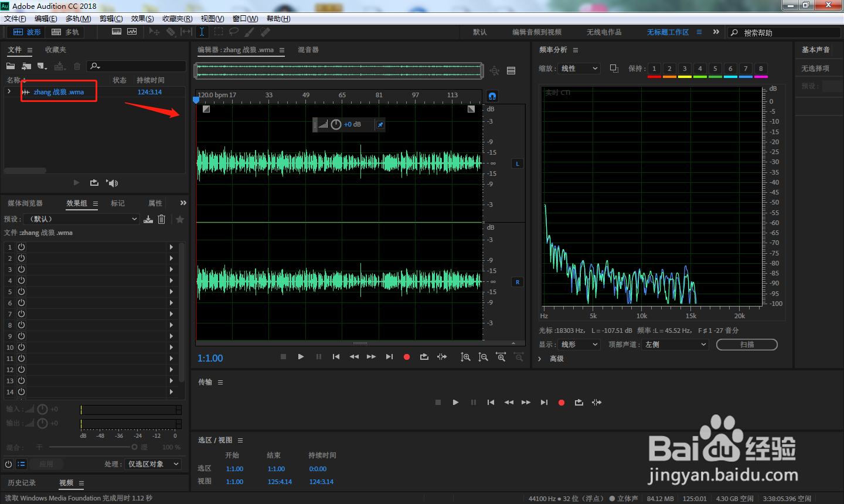Screen dimensions: 844x504
Task: Open the 多轨(M) menu
Action: (x=78, y=19)
